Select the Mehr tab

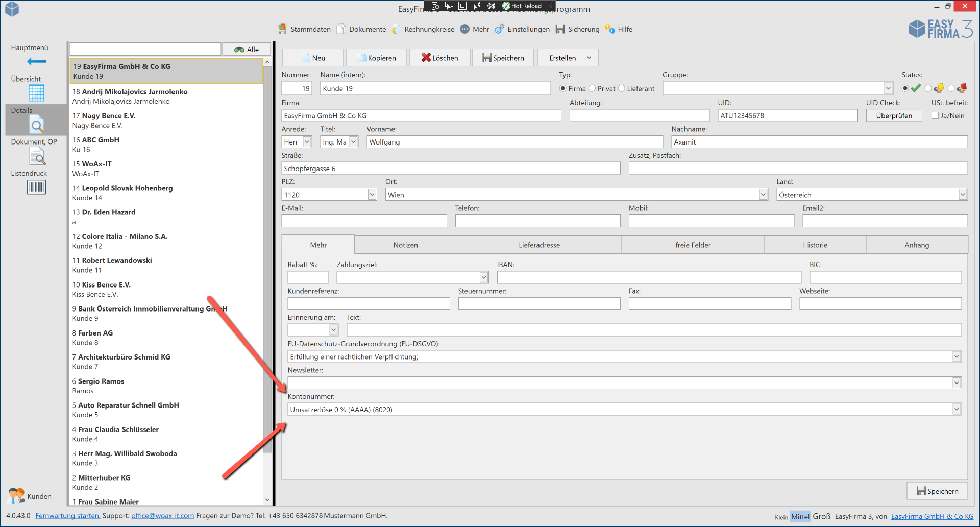coord(318,245)
